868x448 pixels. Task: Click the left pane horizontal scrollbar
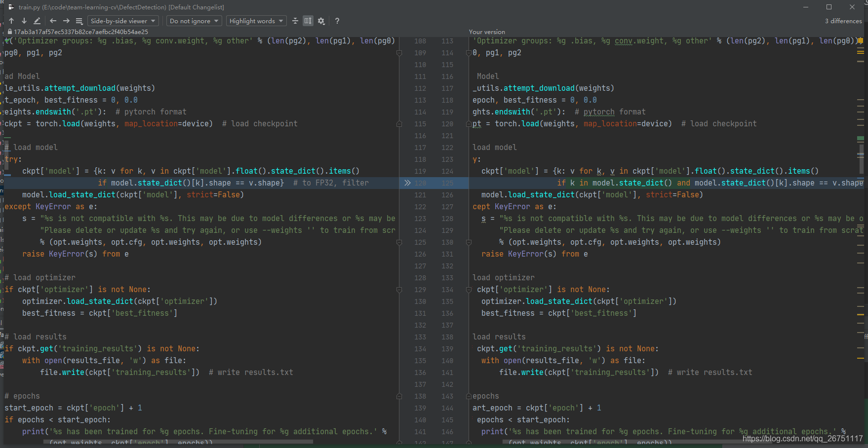point(178,442)
